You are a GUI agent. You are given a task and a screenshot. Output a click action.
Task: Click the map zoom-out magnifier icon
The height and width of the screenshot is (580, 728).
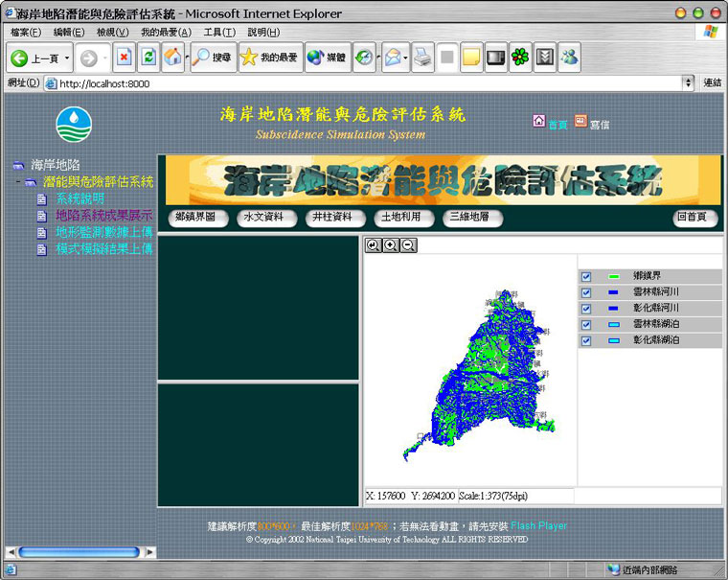click(x=408, y=245)
